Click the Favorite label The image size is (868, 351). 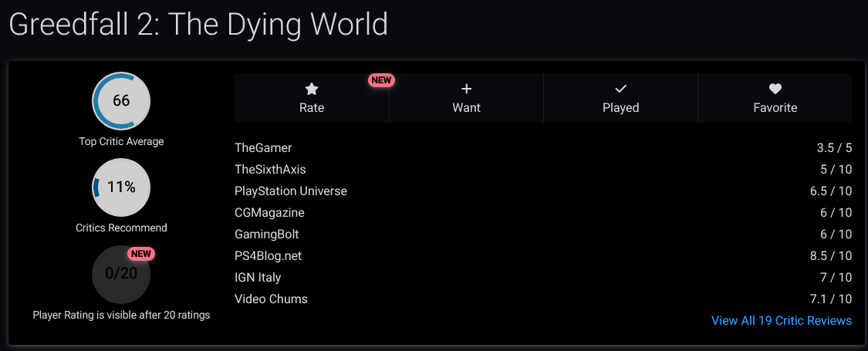click(775, 107)
